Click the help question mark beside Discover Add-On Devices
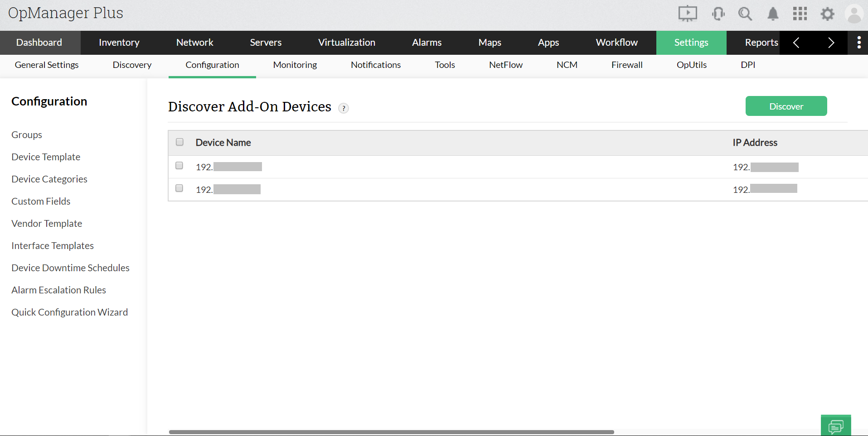Screen dimensions: 868x436 (344, 108)
